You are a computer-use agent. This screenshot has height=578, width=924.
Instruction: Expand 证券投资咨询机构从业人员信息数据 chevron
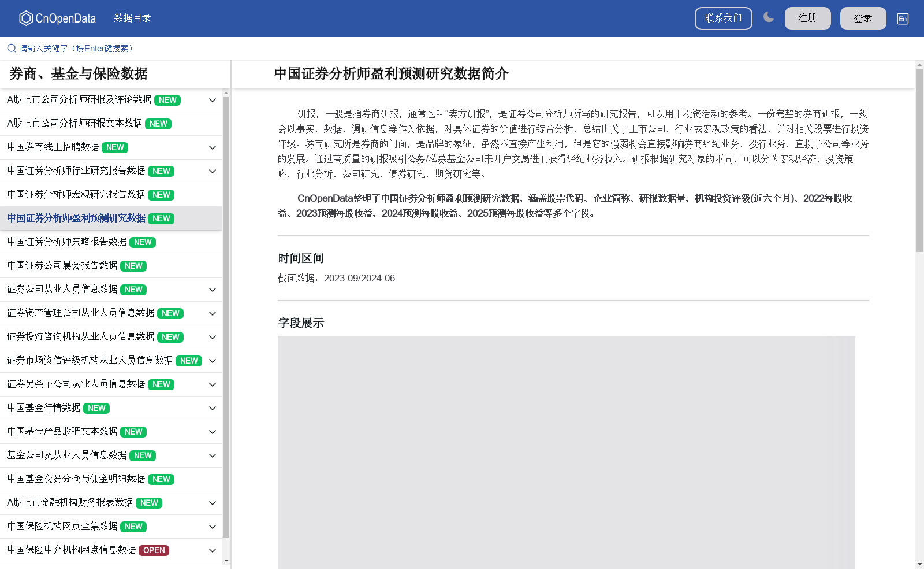(x=213, y=337)
